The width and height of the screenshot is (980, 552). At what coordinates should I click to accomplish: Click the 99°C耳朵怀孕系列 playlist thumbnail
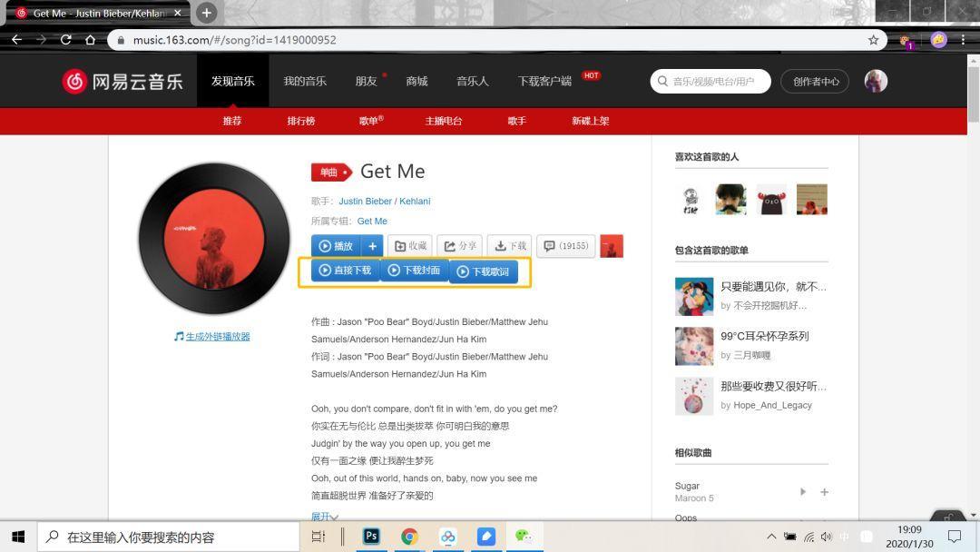[693, 346]
